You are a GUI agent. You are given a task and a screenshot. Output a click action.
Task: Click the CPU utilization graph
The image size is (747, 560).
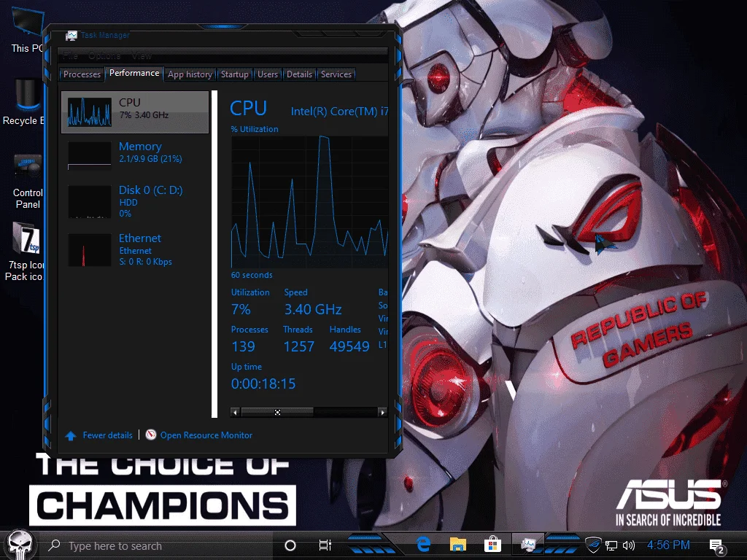point(309,202)
